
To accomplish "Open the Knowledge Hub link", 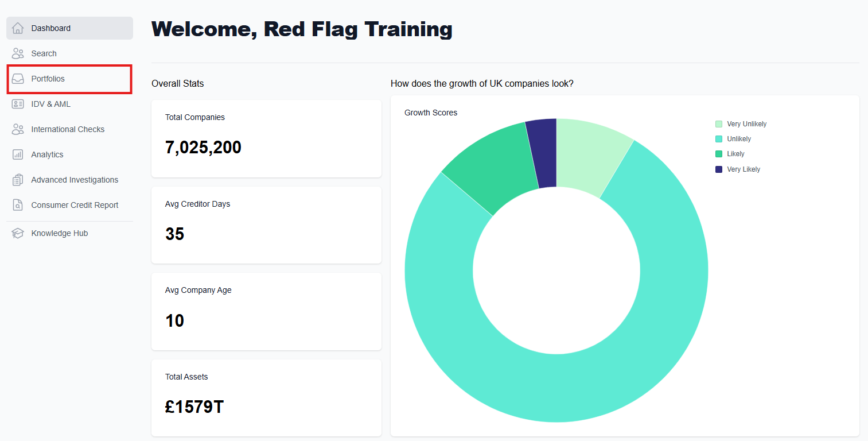I will click(x=69, y=233).
